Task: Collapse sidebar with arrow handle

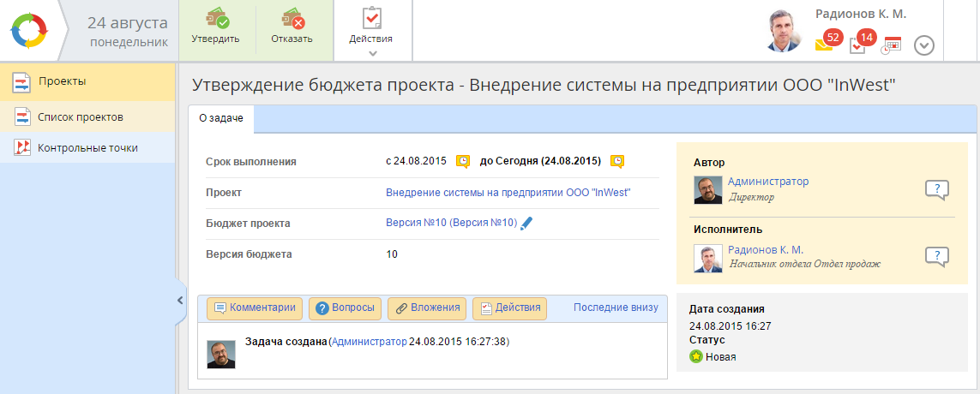Action: pyautogui.click(x=180, y=301)
